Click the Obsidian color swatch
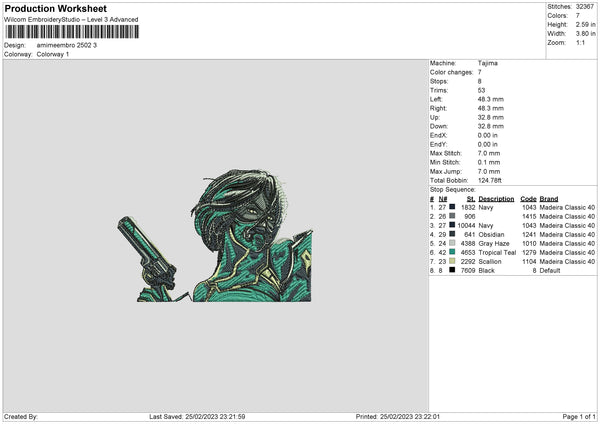Screen dimensions: 600x424 452,234
